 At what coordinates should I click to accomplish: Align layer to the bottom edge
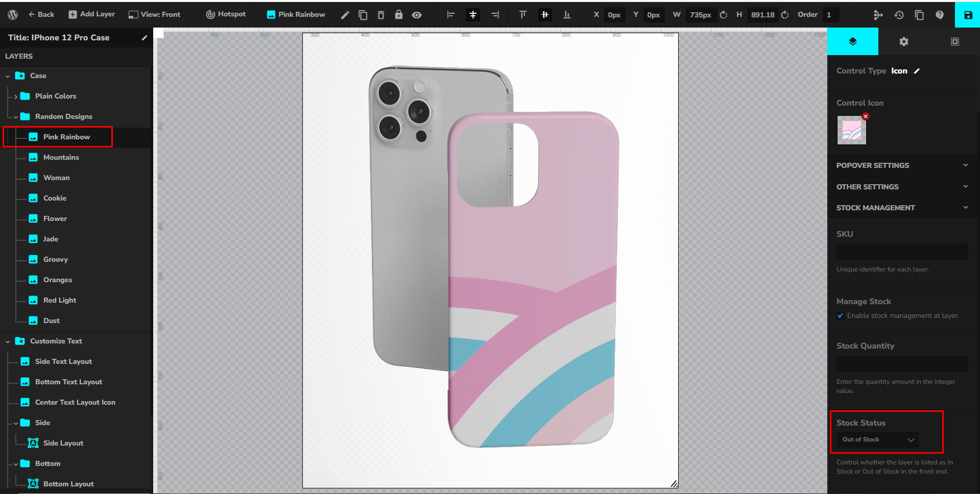[567, 15]
